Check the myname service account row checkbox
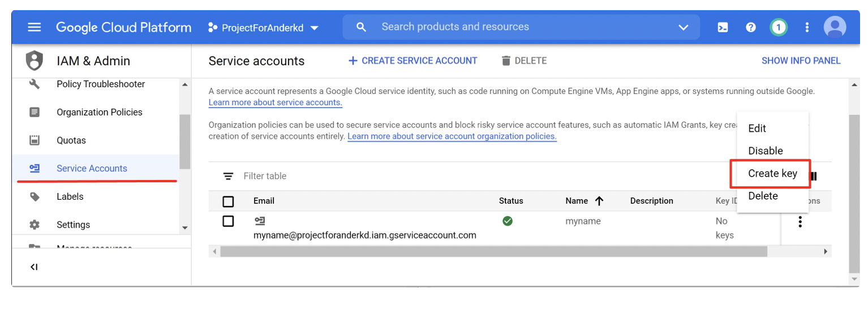The width and height of the screenshot is (868, 309). tap(228, 221)
